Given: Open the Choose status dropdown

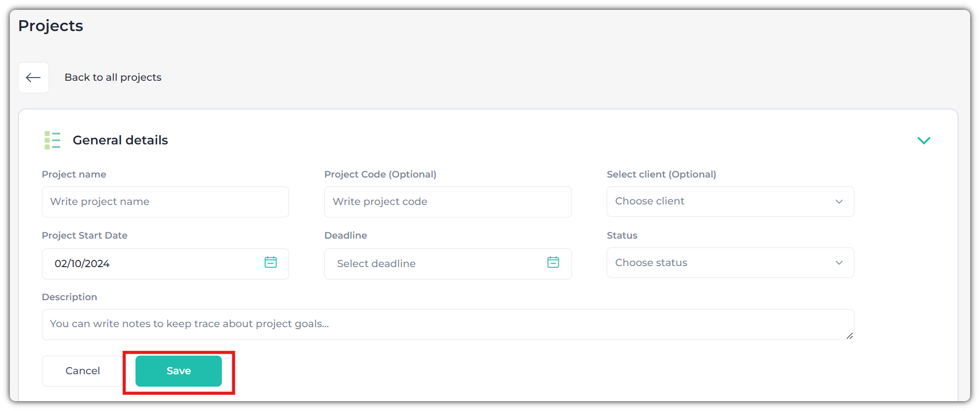Looking at the screenshot, I should tap(730, 263).
